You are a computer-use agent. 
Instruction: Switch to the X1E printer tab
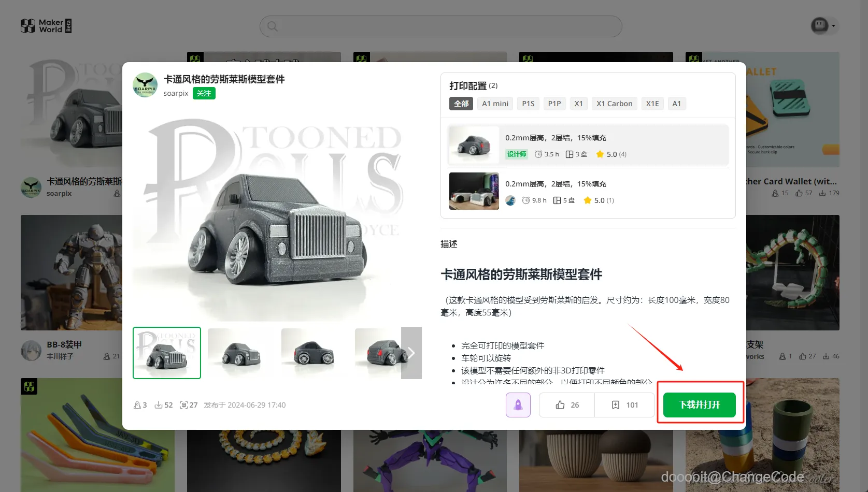click(x=652, y=104)
